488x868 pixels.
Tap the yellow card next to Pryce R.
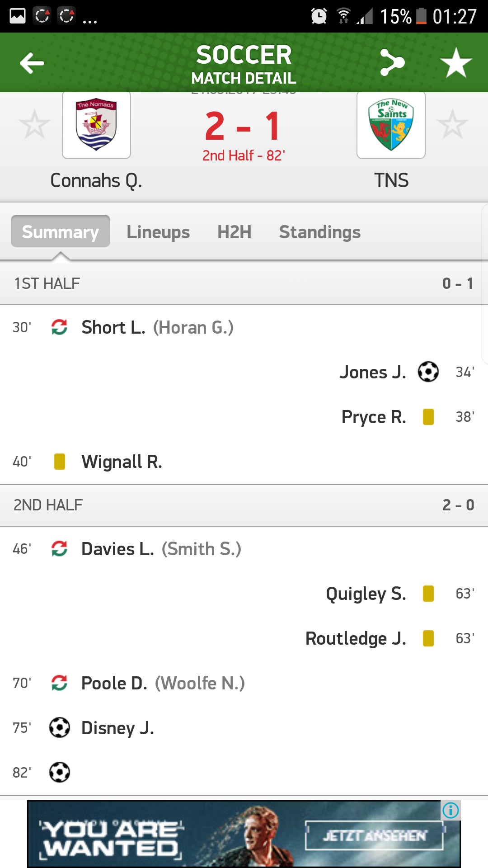click(x=428, y=417)
